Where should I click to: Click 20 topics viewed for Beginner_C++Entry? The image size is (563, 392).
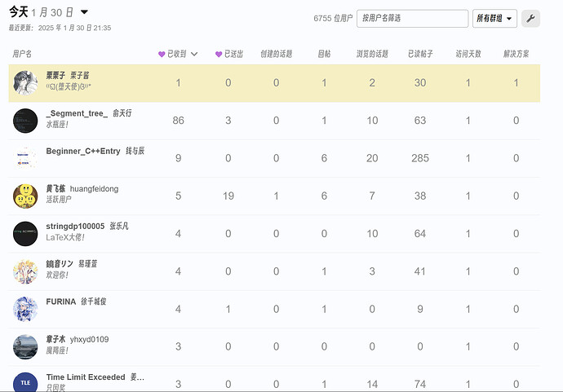click(x=372, y=158)
